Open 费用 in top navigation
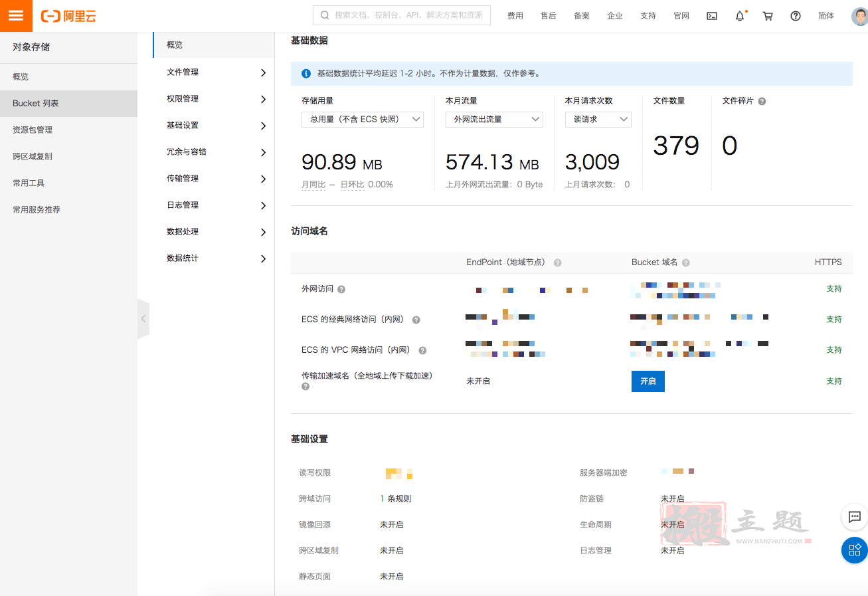 tap(515, 16)
